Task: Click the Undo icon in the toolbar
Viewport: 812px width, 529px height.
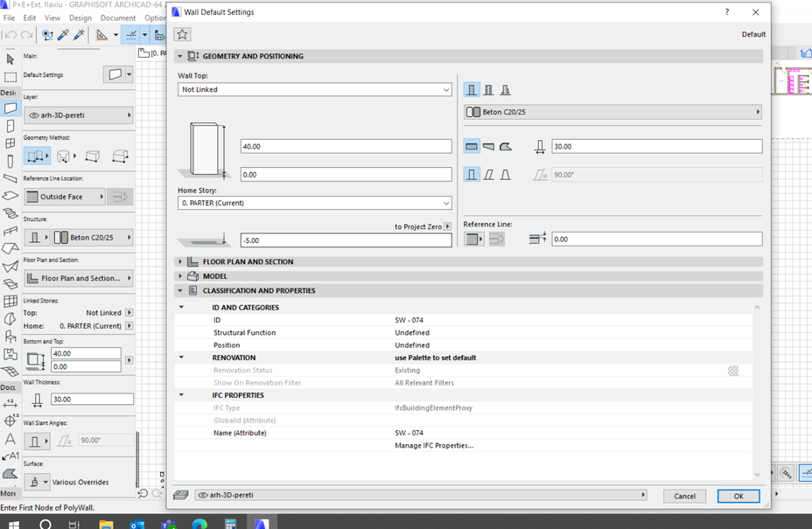Action: pyautogui.click(x=10, y=35)
